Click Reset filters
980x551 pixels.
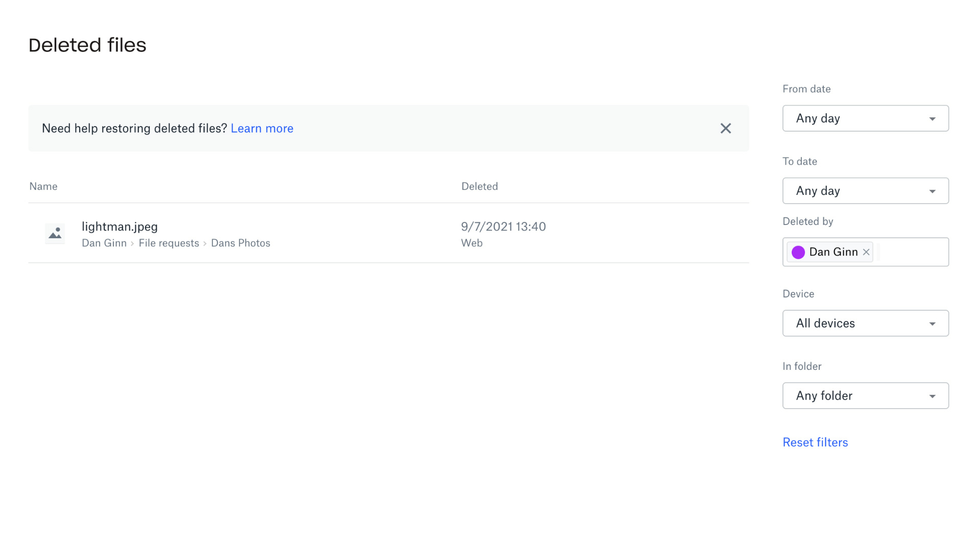(x=815, y=442)
